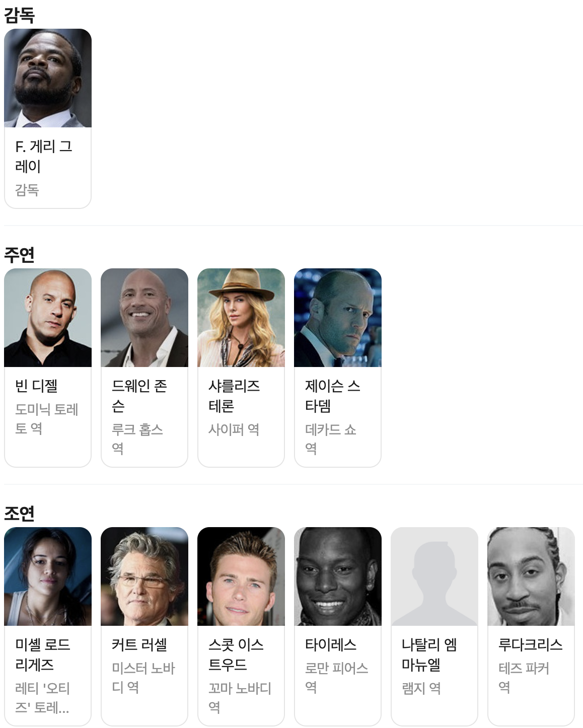
Task: Open the F. 게리 그레이 name link
Action: pyautogui.click(x=44, y=156)
